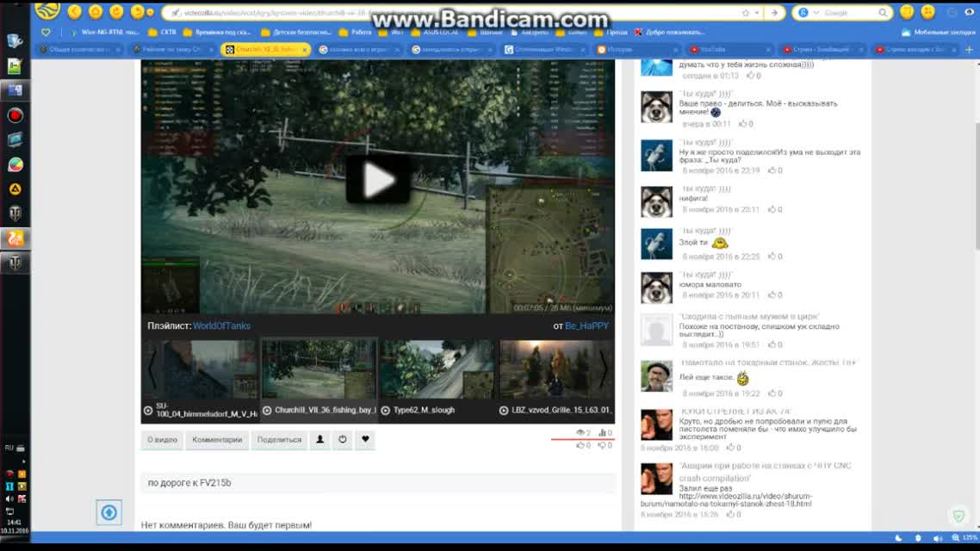Switch to the История tab
Screen dimensions: 980x551
(x=637, y=49)
